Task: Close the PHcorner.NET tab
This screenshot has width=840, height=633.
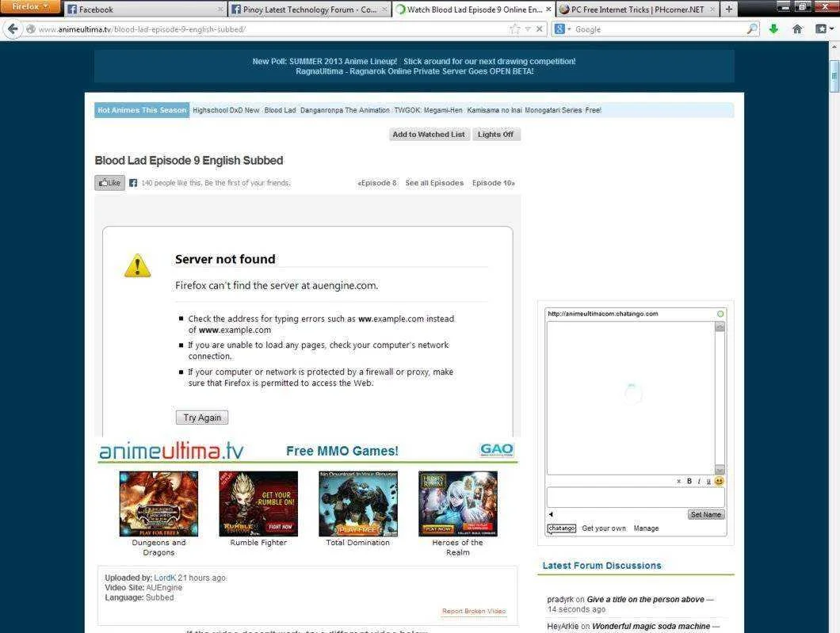Action: click(x=712, y=9)
